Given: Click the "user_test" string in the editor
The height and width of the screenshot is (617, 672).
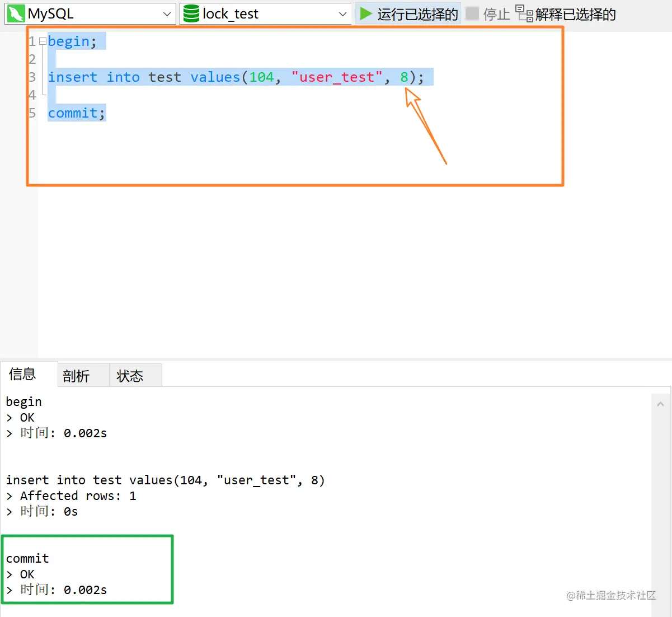Looking at the screenshot, I should click(337, 77).
